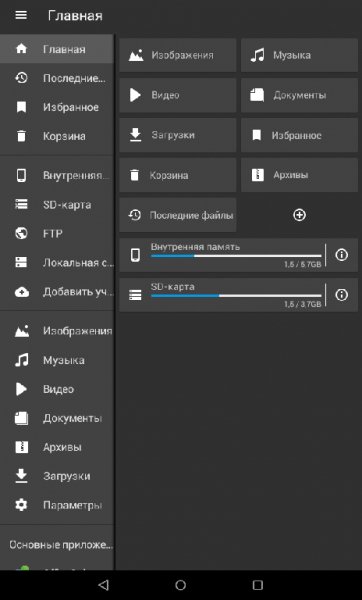
Task: Open the Музыка tile on main panel
Action: click(x=299, y=55)
